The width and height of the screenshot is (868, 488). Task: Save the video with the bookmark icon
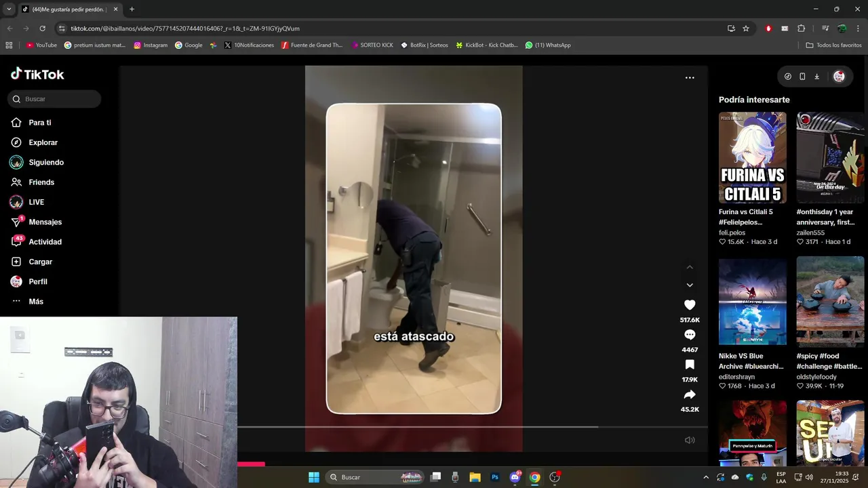(x=690, y=365)
